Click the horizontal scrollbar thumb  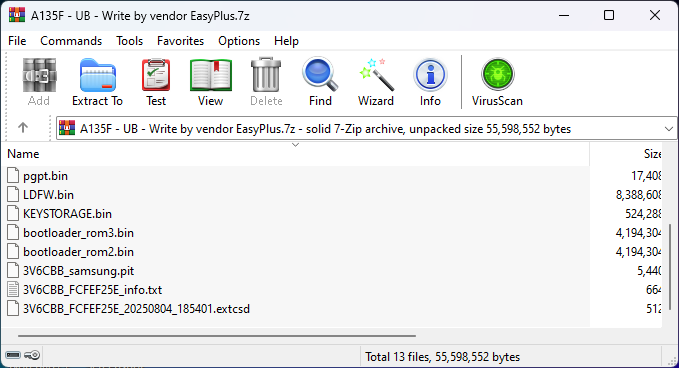pyautogui.click(x=217, y=336)
